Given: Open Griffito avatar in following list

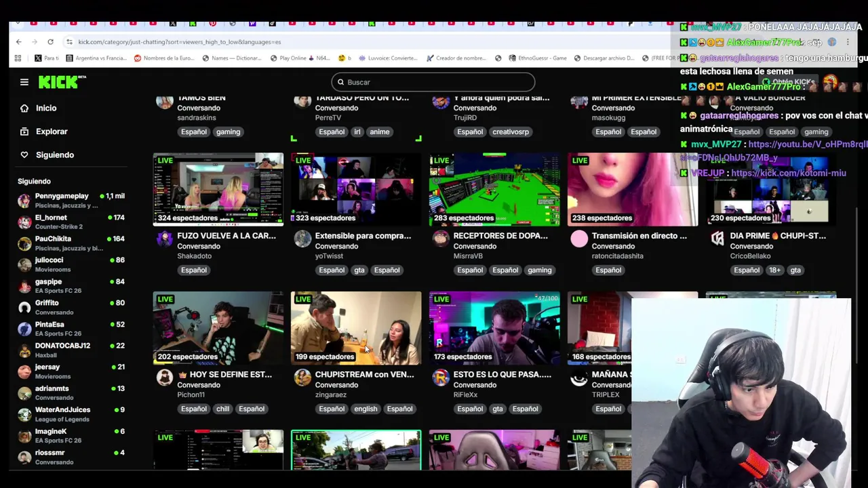Looking at the screenshot, I should (24, 308).
